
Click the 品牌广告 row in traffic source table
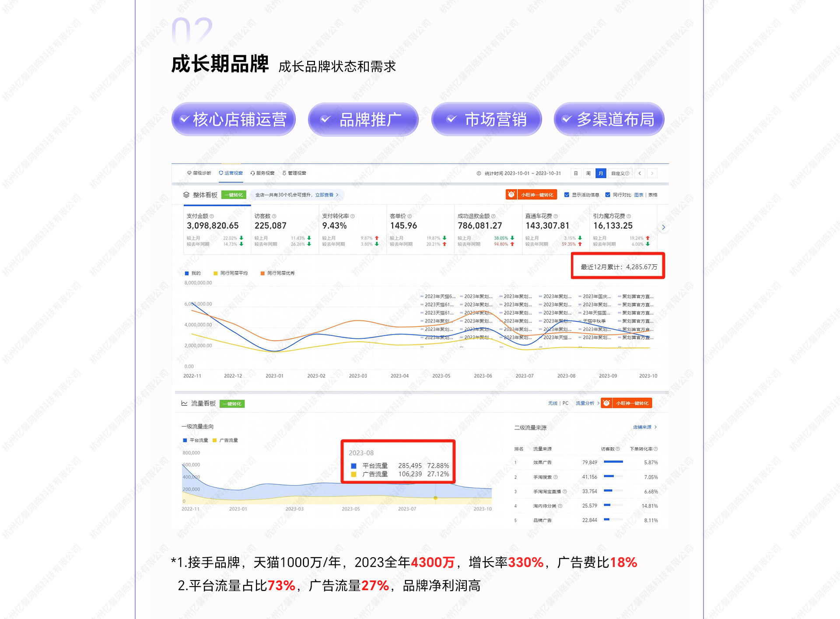586,520
